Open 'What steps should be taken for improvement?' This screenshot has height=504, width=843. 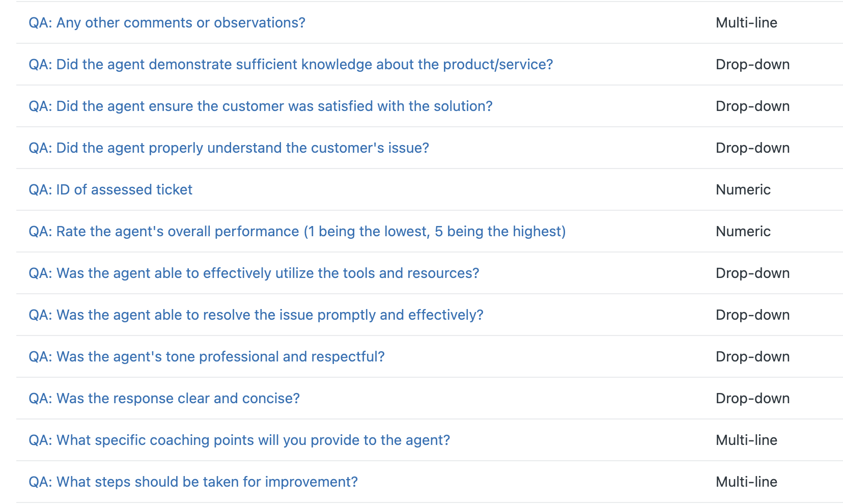tap(193, 482)
